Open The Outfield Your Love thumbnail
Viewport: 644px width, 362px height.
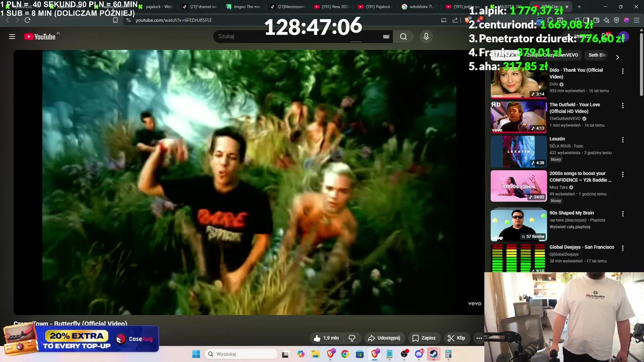pyautogui.click(x=519, y=117)
